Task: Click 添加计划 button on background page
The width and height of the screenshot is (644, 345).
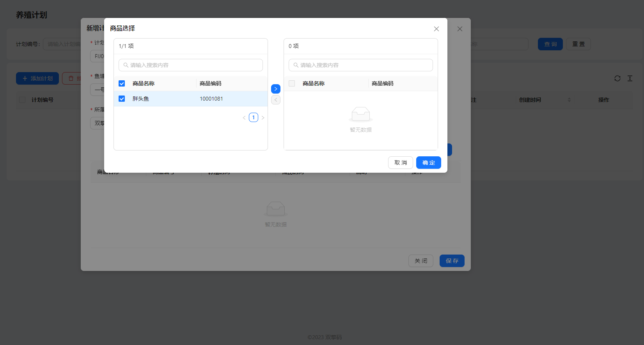Action: pyautogui.click(x=37, y=78)
